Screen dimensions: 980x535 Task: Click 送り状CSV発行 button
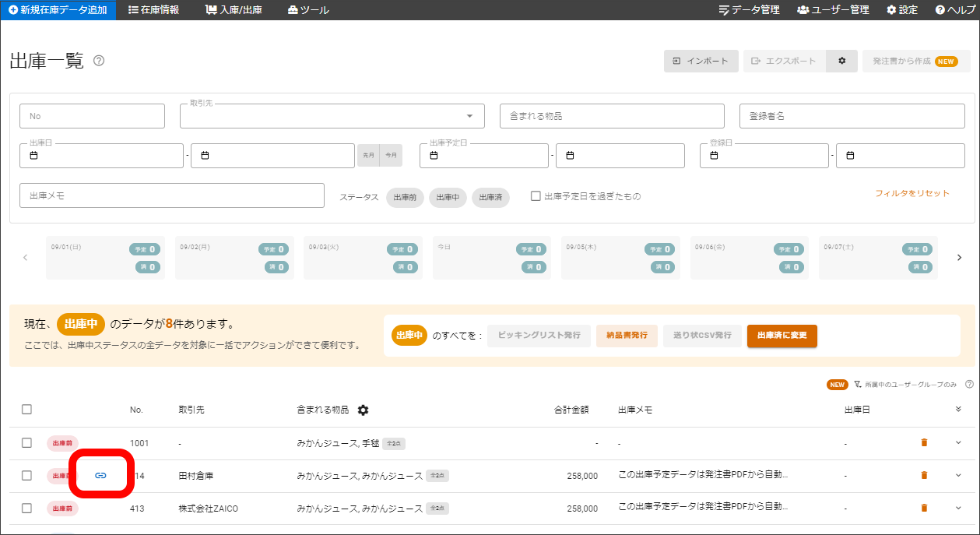[x=702, y=336]
